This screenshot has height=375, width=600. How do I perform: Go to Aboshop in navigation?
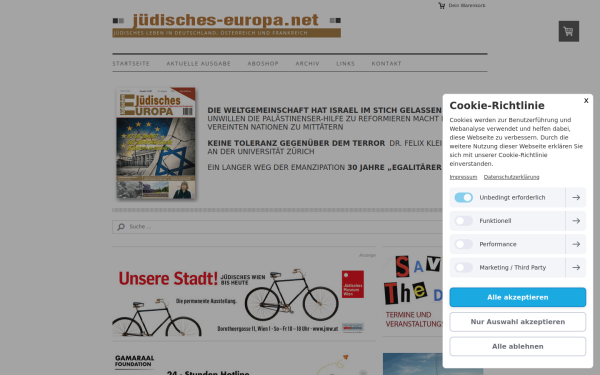point(263,64)
